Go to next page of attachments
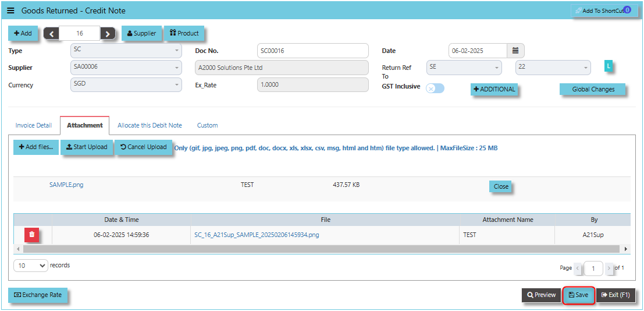This screenshot has width=644, height=311. click(609, 268)
